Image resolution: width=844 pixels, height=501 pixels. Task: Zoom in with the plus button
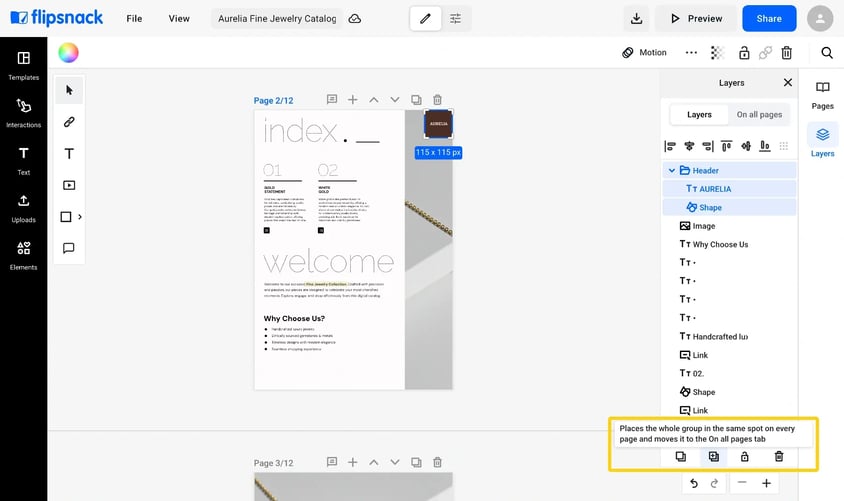pos(766,483)
